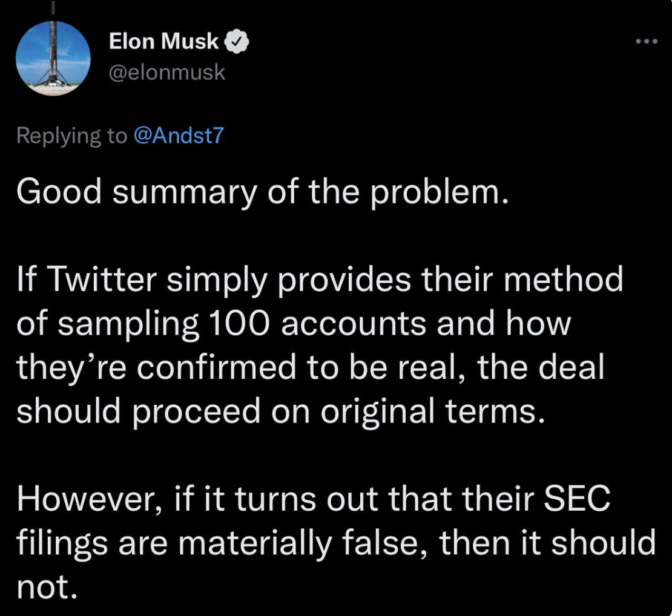
Task: Select 'Good summary of the problem.' line
Action: (262, 191)
